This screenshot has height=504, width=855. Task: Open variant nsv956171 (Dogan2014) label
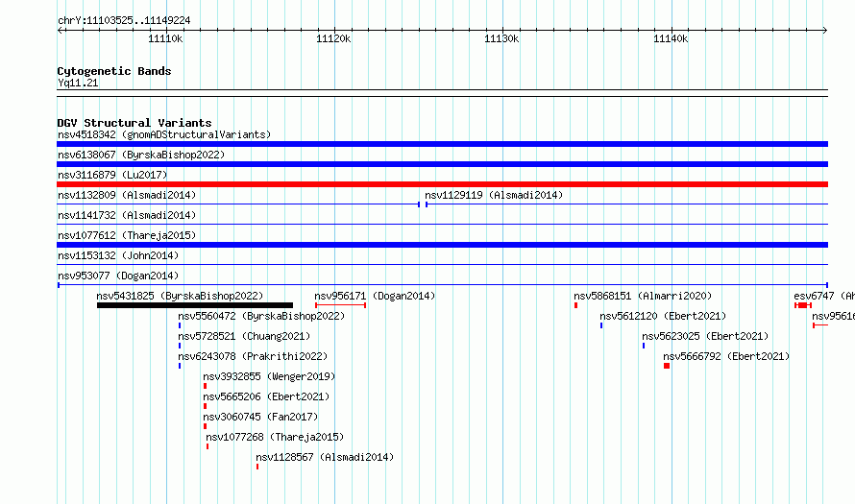tap(375, 296)
